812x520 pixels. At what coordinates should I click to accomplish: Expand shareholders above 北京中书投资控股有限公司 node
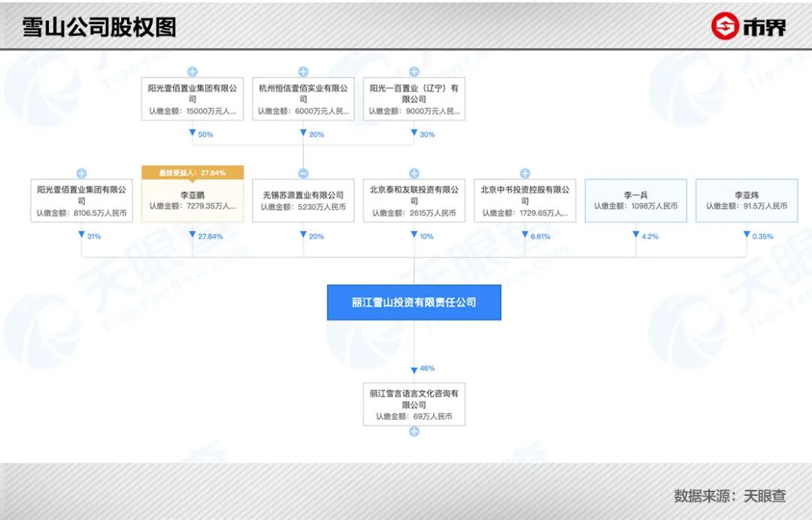tap(525, 173)
